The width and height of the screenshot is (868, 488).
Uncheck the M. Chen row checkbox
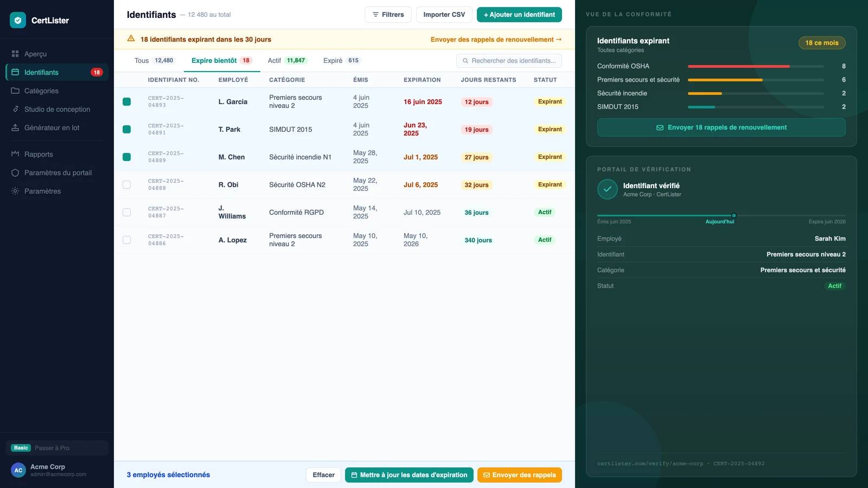pyautogui.click(x=126, y=157)
